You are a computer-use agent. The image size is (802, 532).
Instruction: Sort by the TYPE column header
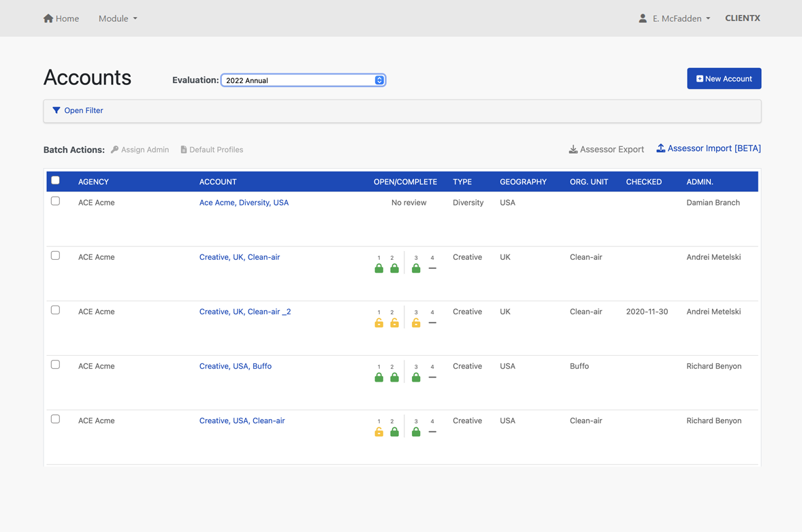(x=462, y=182)
